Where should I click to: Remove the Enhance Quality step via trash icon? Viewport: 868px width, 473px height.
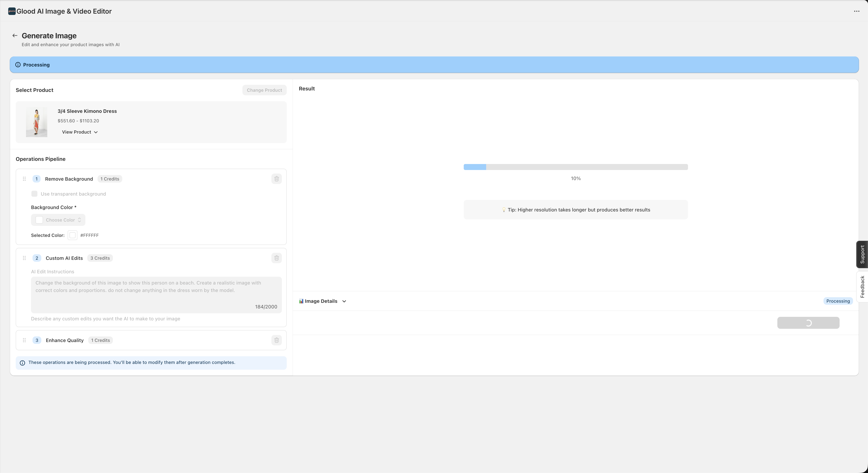[276, 340]
